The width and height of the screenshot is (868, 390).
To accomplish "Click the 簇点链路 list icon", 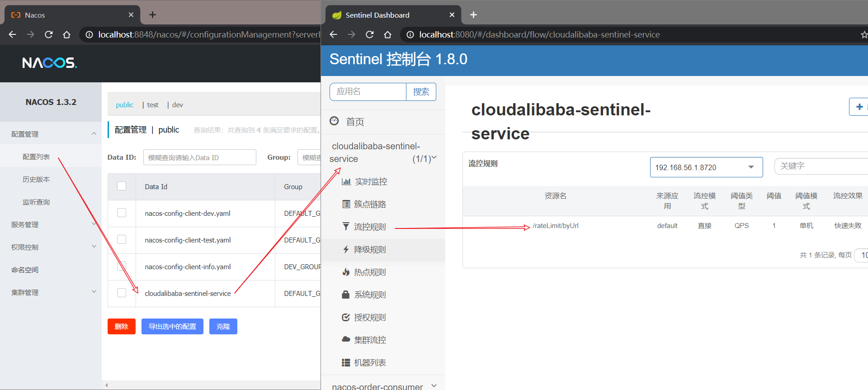I will coord(346,204).
